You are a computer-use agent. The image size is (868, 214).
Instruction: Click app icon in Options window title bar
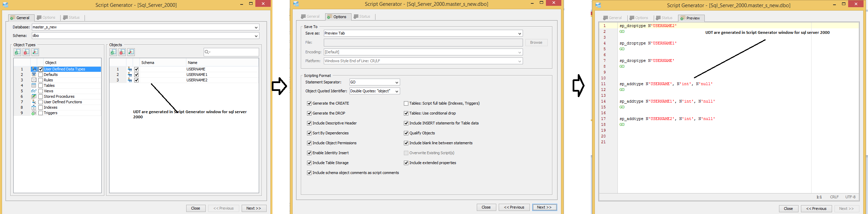point(296,4)
